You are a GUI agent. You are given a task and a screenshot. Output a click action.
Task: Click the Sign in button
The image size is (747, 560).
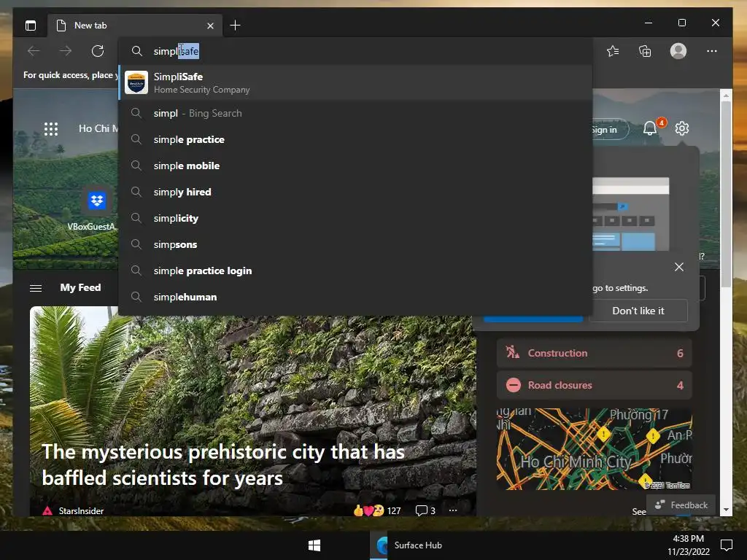[x=610, y=130]
